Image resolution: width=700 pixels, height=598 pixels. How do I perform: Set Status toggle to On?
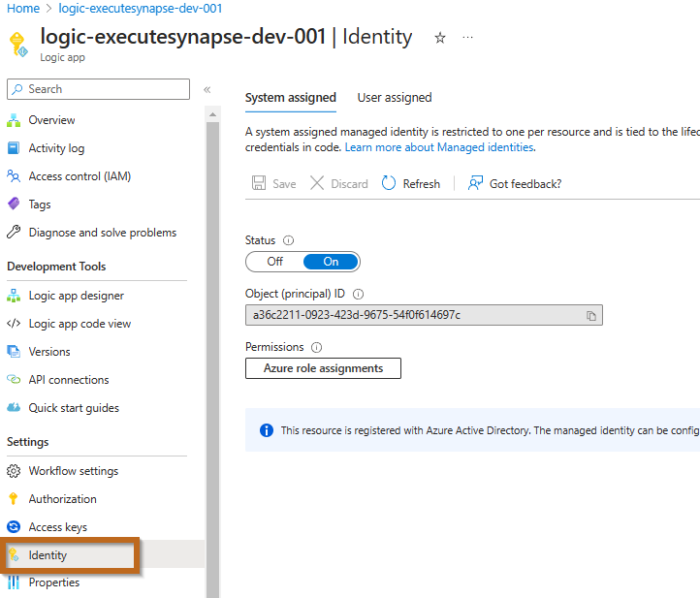(331, 262)
